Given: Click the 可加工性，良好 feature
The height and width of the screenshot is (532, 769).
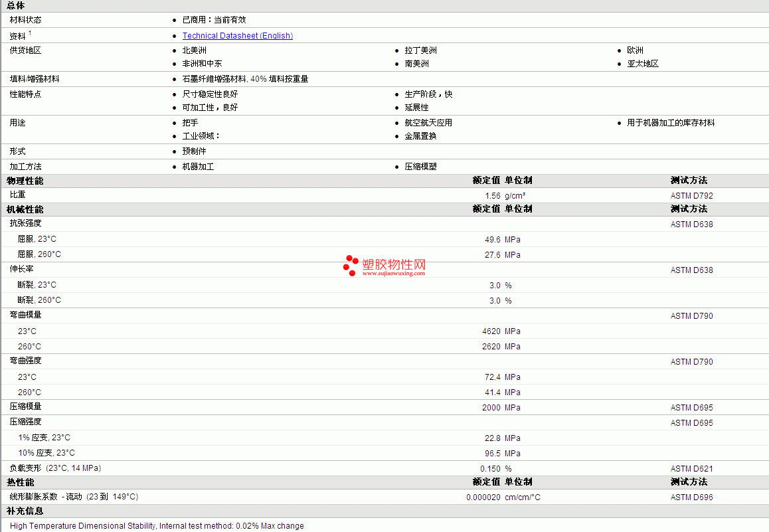Looking at the screenshot, I should click(x=210, y=108).
